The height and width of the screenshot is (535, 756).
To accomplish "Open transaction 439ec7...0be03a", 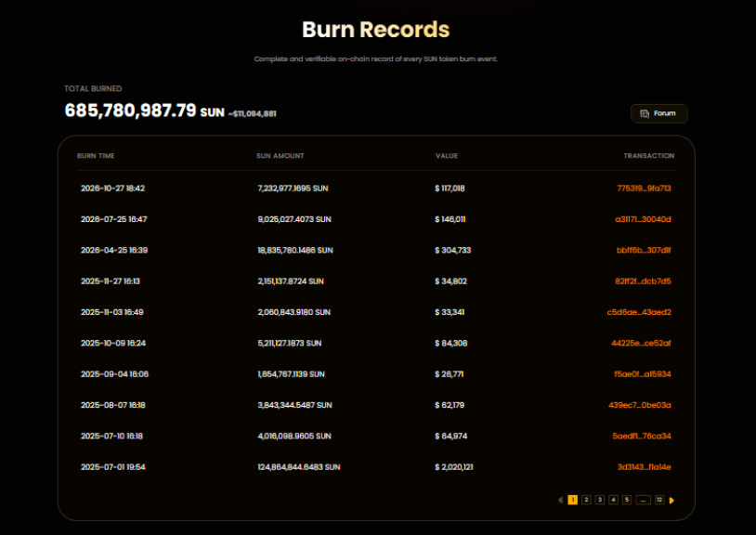I will [x=639, y=405].
